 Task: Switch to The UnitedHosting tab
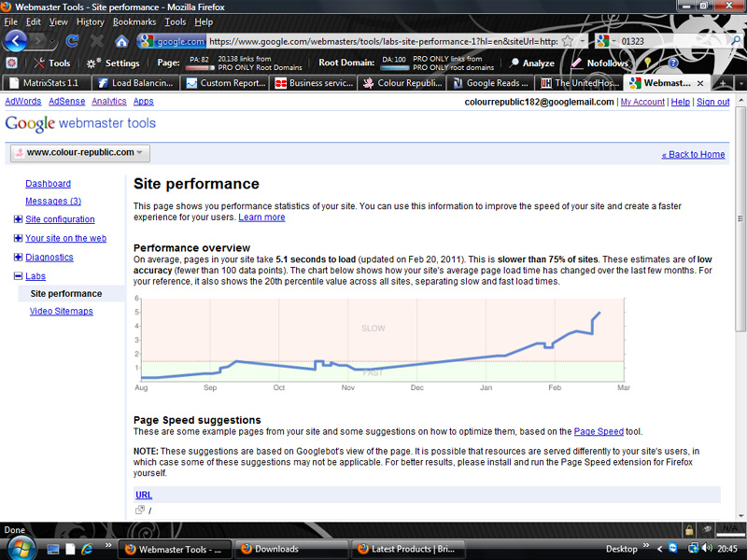pyautogui.click(x=581, y=83)
